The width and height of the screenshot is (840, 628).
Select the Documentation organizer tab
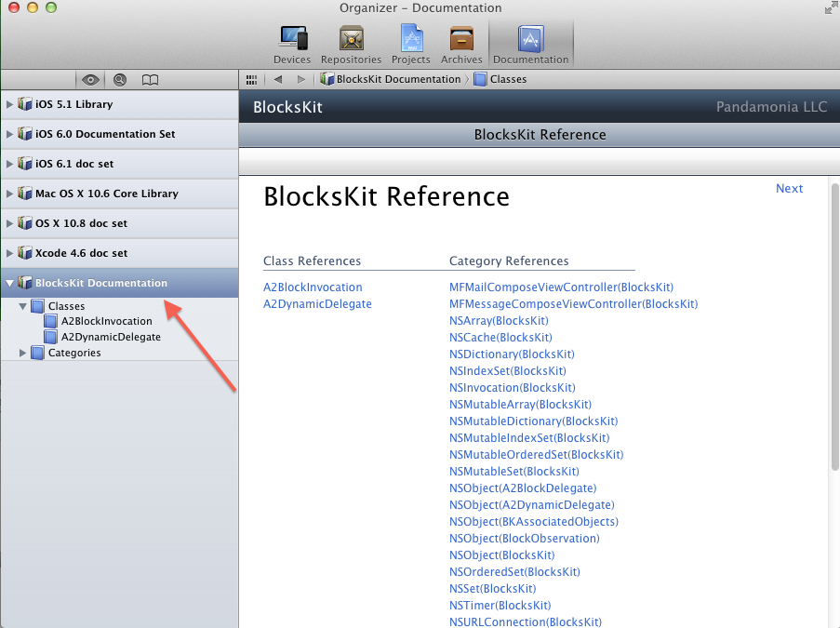[531, 45]
